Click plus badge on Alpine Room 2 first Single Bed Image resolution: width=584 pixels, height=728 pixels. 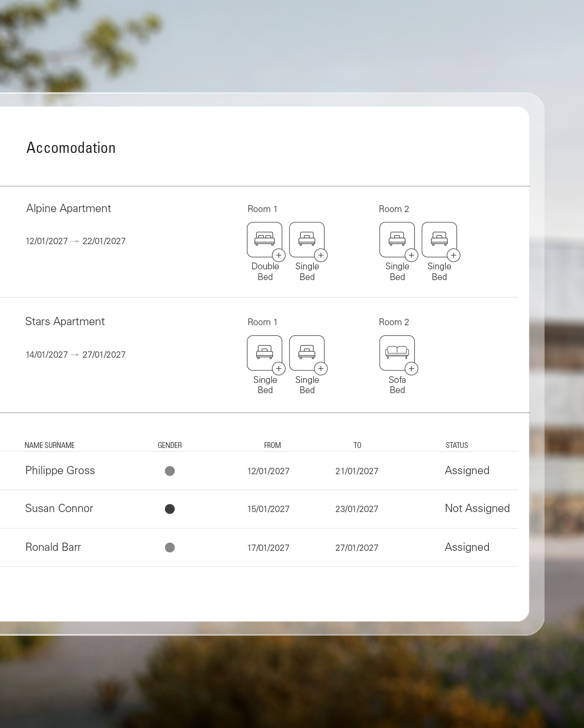coord(411,255)
